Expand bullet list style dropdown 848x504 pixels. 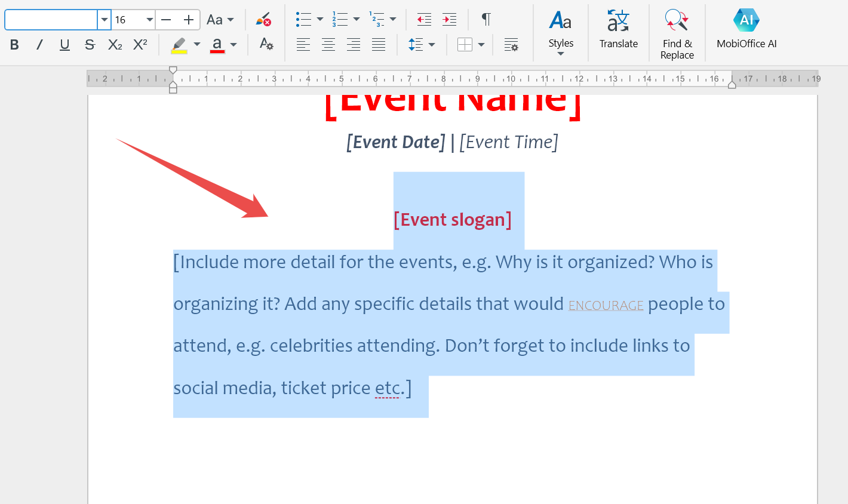click(320, 20)
